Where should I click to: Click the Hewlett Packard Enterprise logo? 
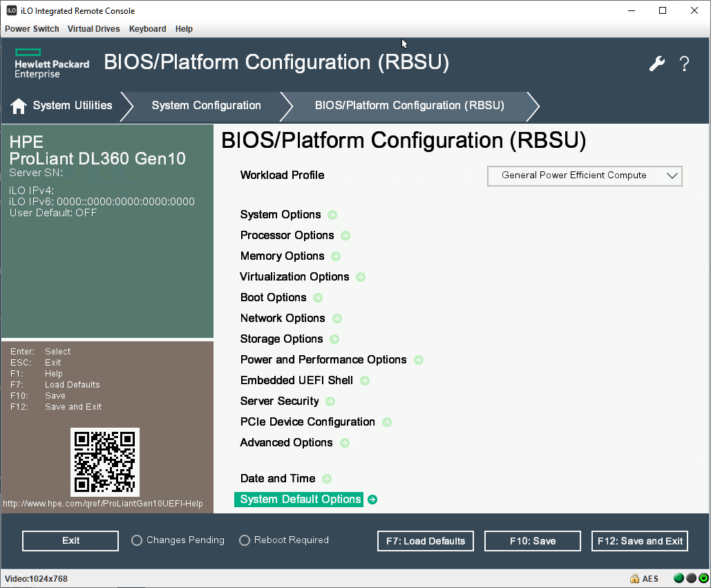(x=52, y=64)
